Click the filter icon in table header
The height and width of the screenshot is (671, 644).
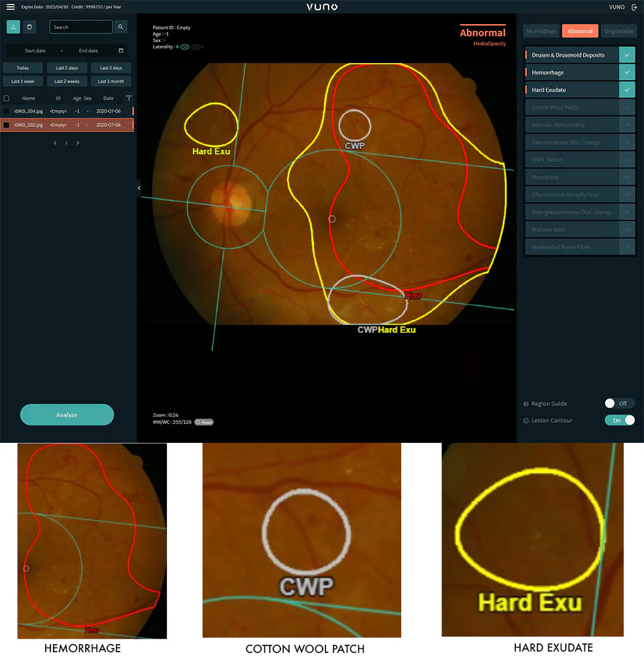(129, 99)
